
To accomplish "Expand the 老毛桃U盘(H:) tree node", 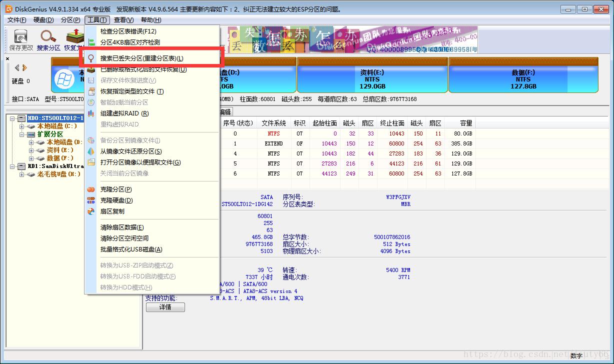I will coord(22,174).
